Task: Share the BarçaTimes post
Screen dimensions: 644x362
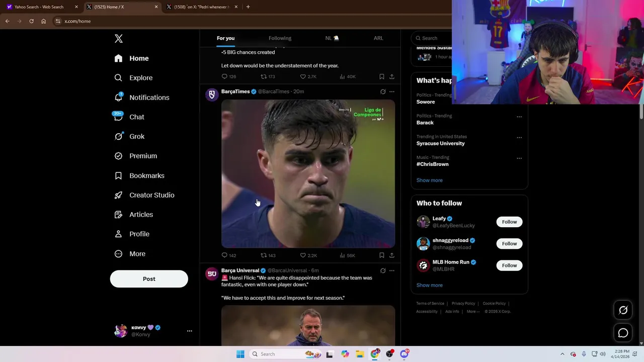Action: [x=392, y=255]
